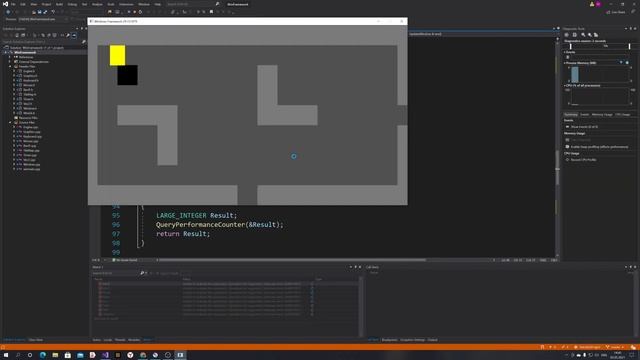
Task: Open File Explorer from taskbar
Action: [55, 355]
